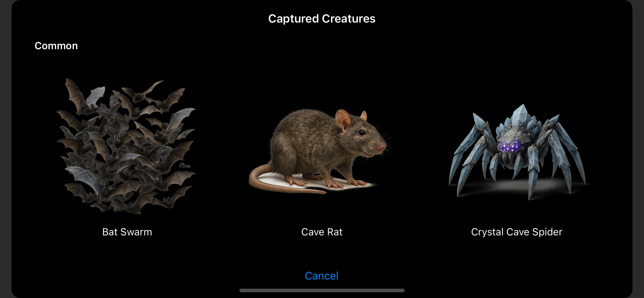Click the Cave Rat's pink ear

click(x=343, y=119)
